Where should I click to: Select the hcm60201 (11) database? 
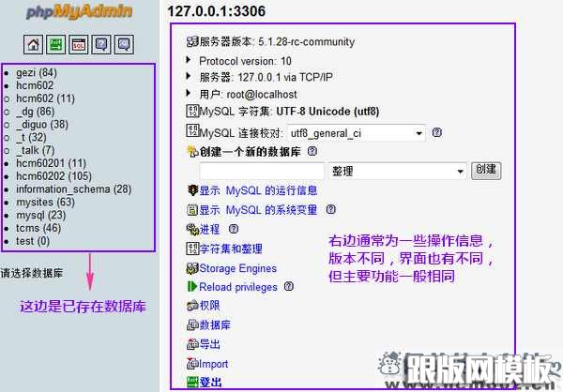point(51,163)
